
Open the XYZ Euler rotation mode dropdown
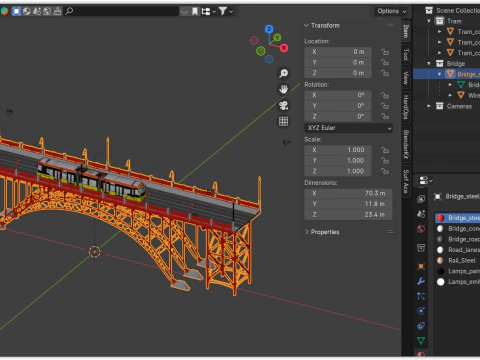click(348, 128)
